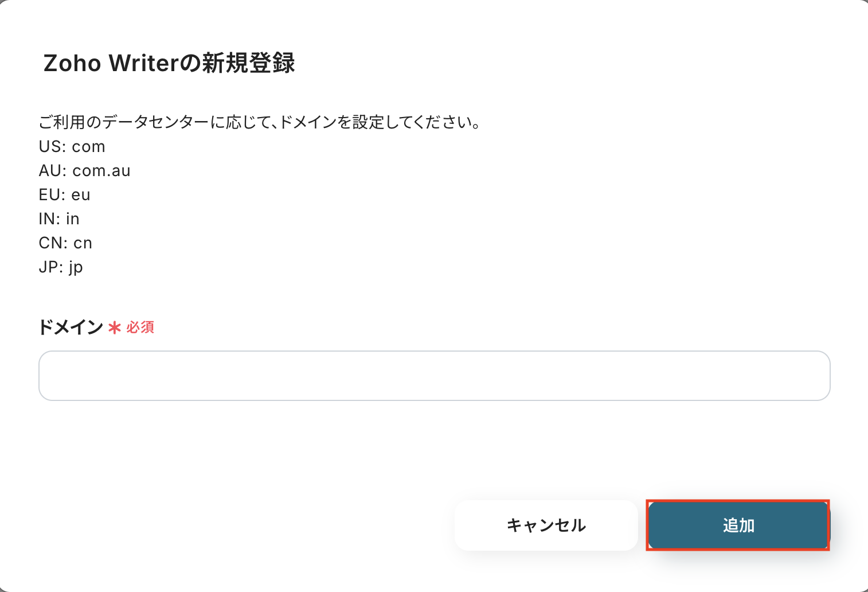Select the 'EU' region label
The image size is (868, 592).
(50, 195)
